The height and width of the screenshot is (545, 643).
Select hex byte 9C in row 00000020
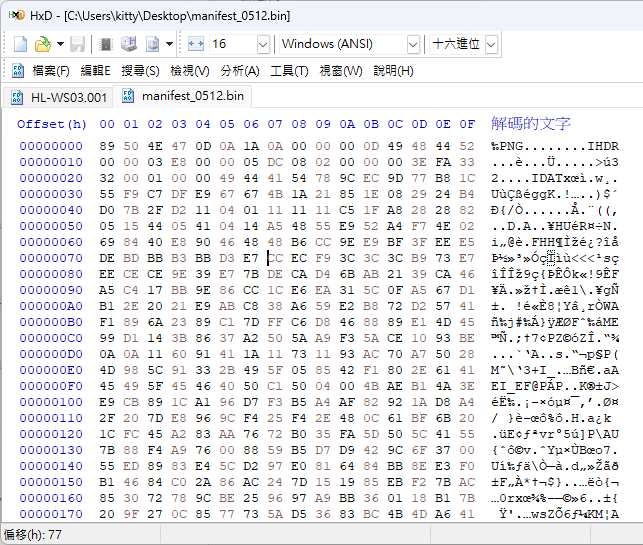347,178
